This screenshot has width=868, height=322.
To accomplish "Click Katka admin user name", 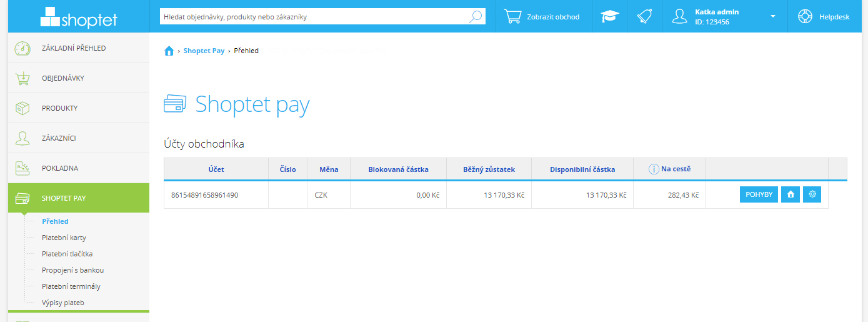I will (x=717, y=12).
